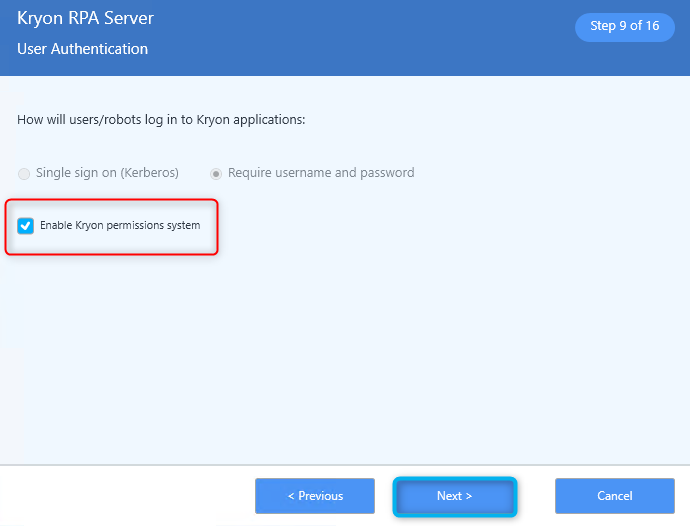Click the 'Require username and password' label text

tap(321, 173)
